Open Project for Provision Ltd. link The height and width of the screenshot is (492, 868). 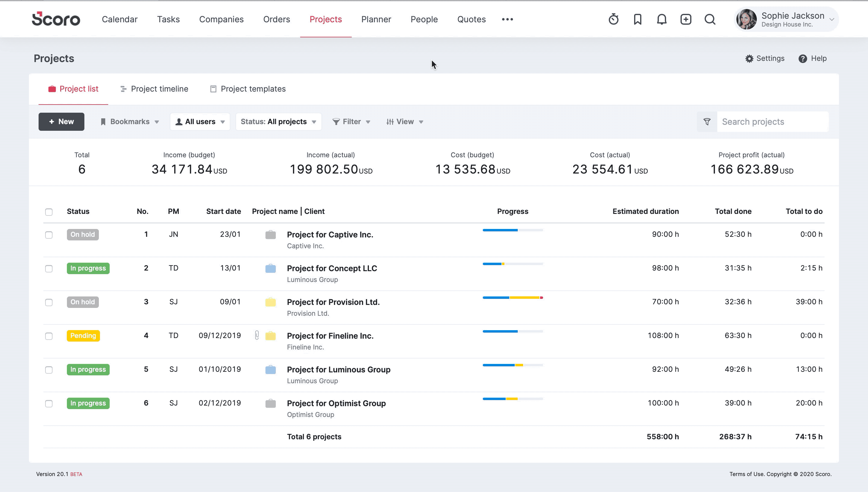pyautogui.click(x=333, y=302)
